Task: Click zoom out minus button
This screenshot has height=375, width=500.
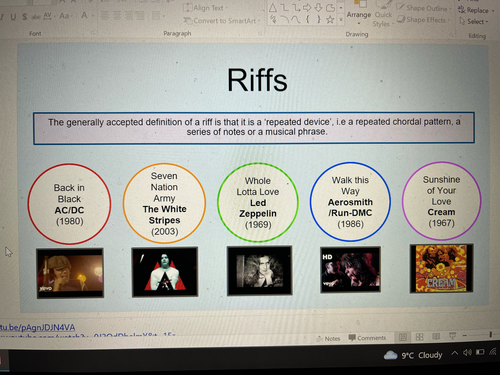Action: 465,335
